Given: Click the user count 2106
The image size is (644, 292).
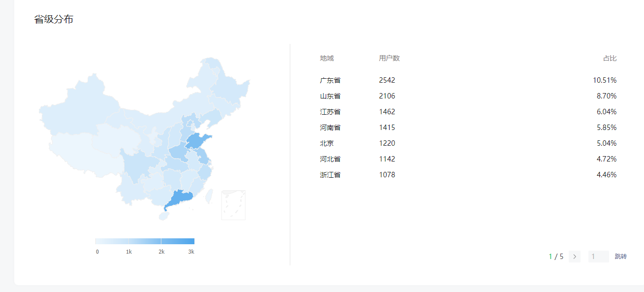Looking at the screenshot, I should coord(387,96).
